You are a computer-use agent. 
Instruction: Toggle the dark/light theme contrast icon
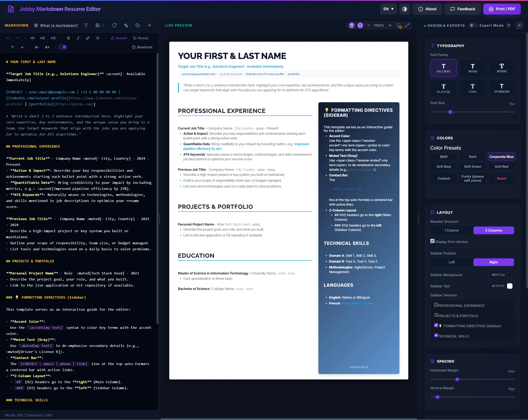click(405, 9)
